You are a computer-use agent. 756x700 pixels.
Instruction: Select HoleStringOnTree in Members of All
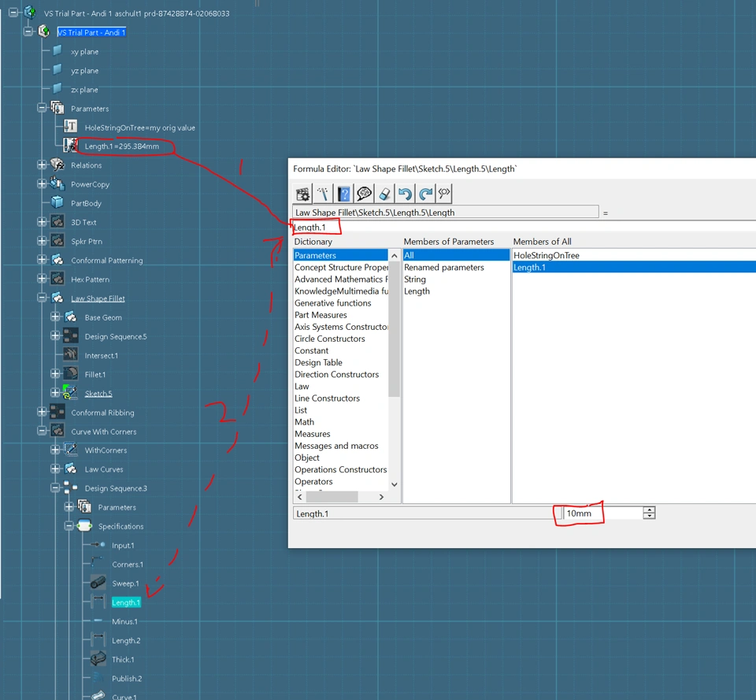tap(547, 255)
